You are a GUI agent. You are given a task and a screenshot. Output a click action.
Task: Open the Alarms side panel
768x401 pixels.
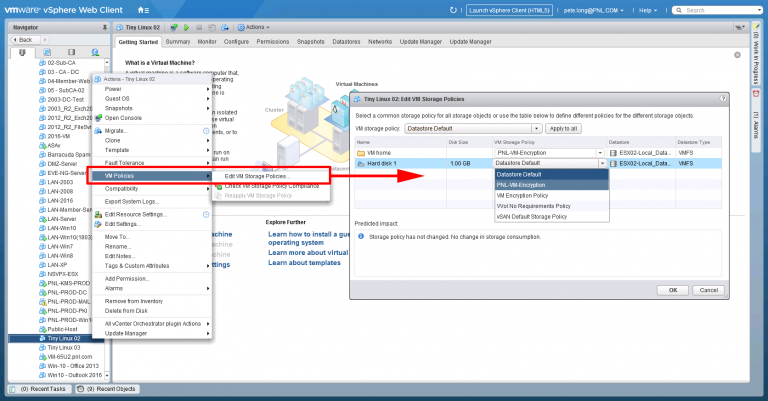click(756, 120)
